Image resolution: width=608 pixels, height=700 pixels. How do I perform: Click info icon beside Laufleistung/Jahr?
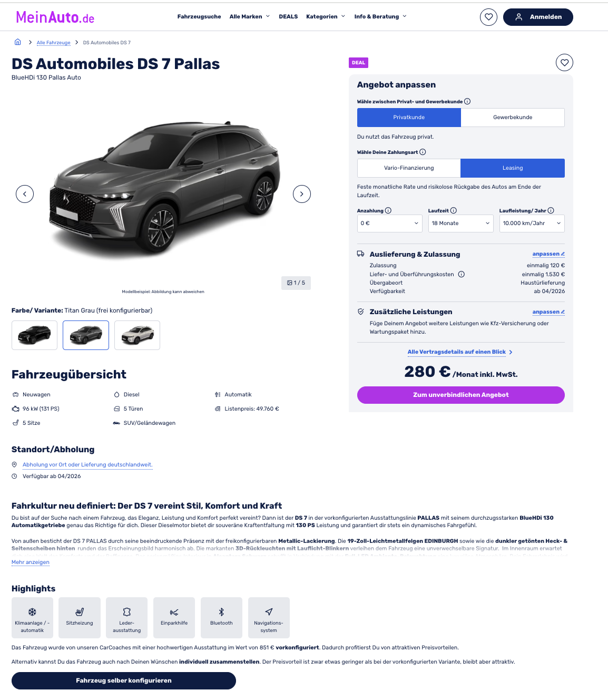(x=551, y=210)
